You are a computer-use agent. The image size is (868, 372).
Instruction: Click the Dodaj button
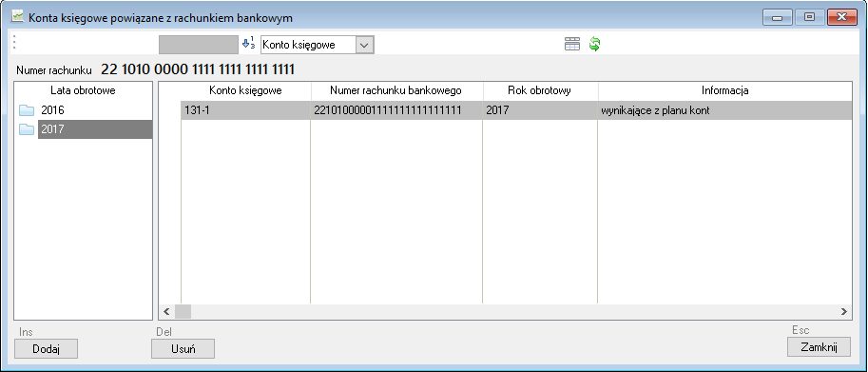pyautogui.click(x=46, y=349)
